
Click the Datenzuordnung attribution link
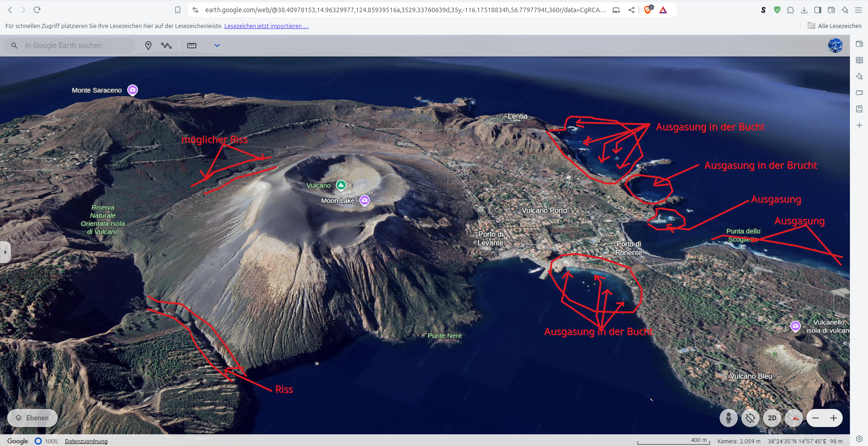pos(86,441)
